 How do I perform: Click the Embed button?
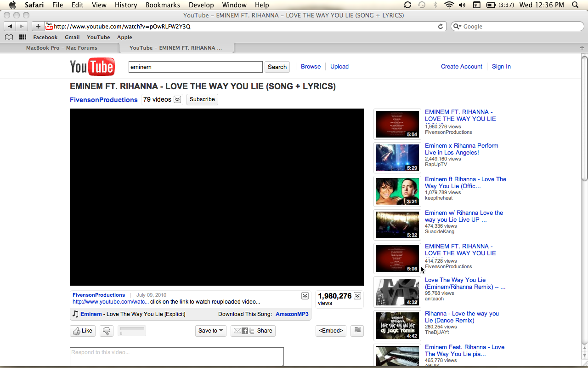pyautogui.click(x=331, y=331)
